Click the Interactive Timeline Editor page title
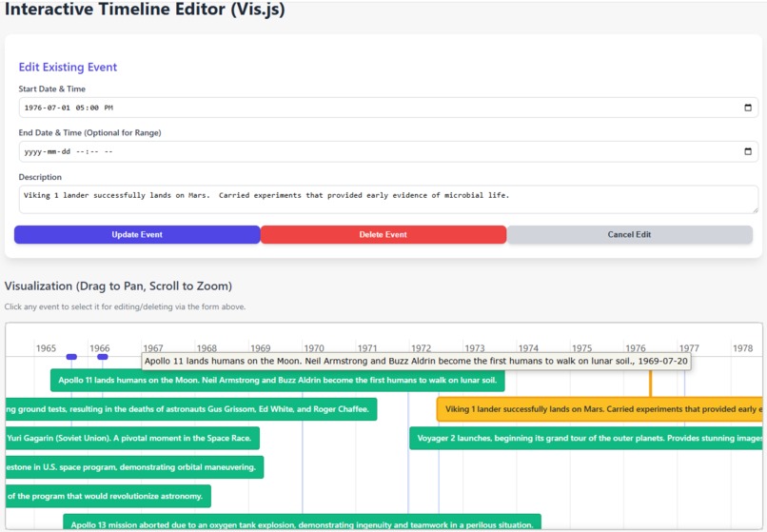 145,9
